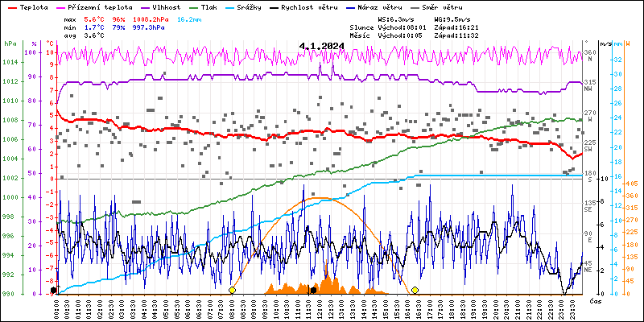The height and width of the screenshot is (322, 644).
Task: Select the Směr větru legend entry
Action: tap(438, 6)
